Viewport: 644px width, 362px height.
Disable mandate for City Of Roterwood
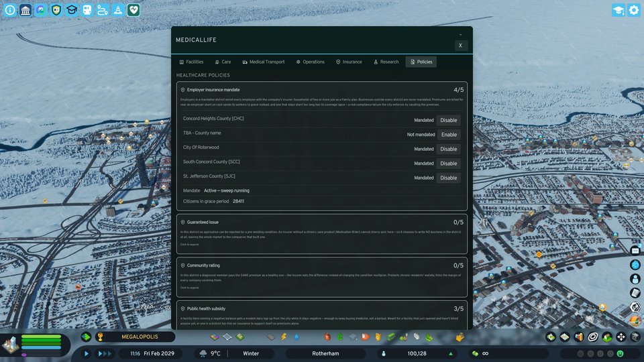(449, 149)
